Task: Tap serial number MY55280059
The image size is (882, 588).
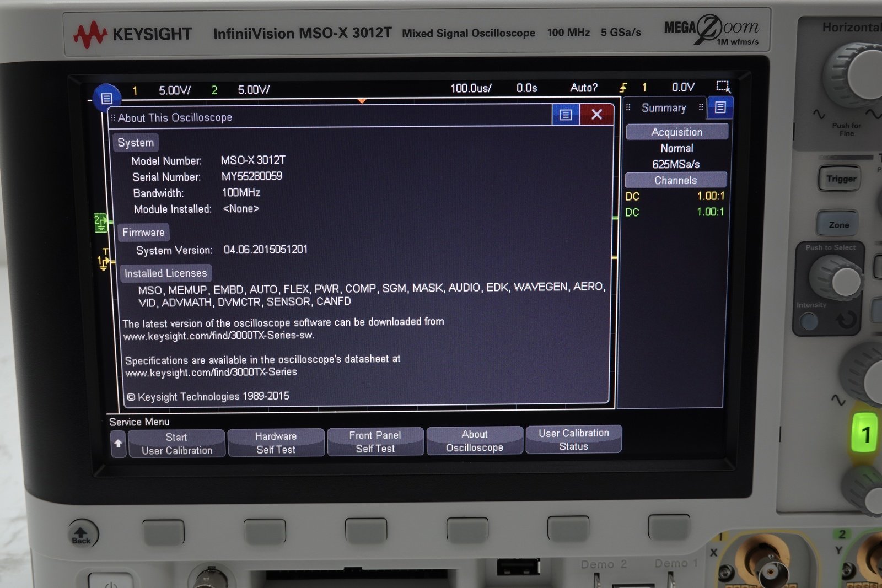Action: pyautogui.click(x=252, y=176)
